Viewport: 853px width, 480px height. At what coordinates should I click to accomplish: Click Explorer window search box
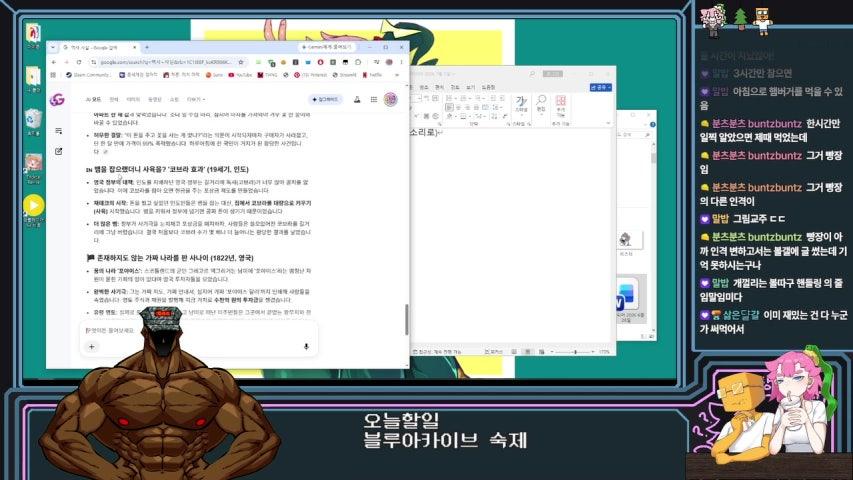tap(635, 134)
